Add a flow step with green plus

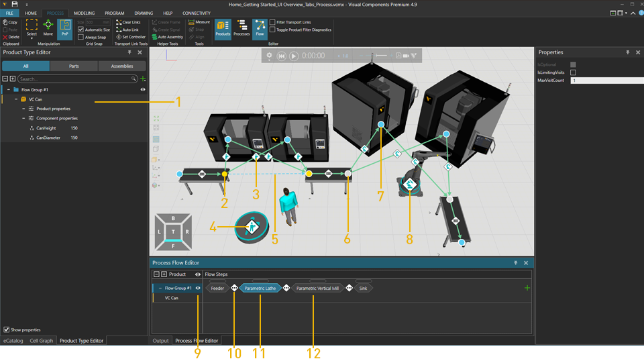tap(527, 288)
